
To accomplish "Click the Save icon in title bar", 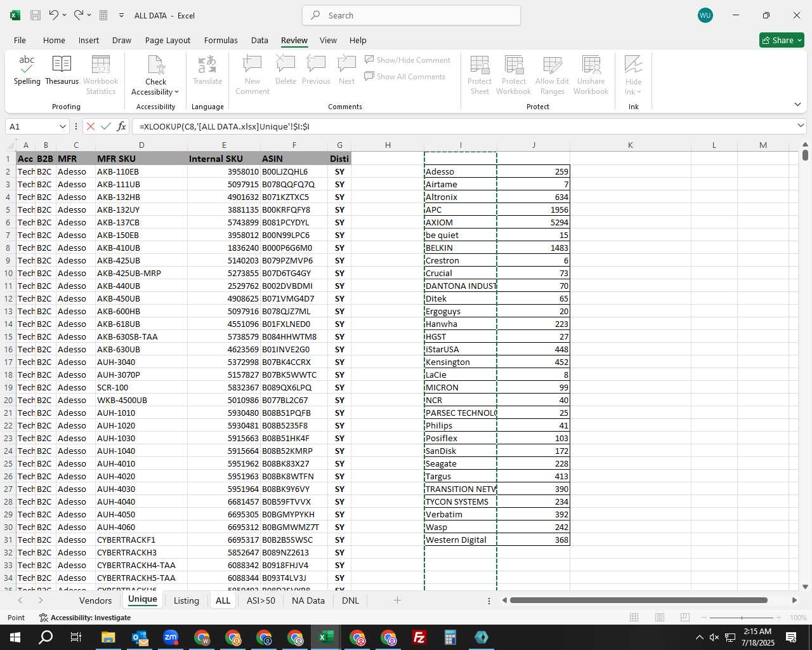I will tap(36, 15).
